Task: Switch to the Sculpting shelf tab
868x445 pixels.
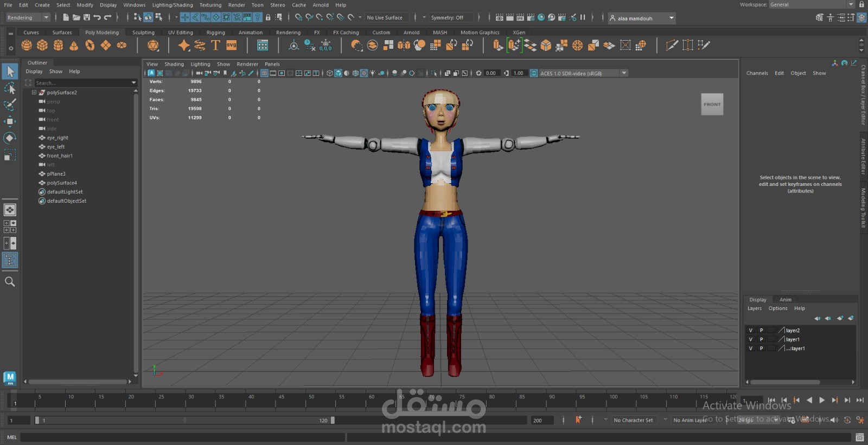Action: tap(143, 33)
